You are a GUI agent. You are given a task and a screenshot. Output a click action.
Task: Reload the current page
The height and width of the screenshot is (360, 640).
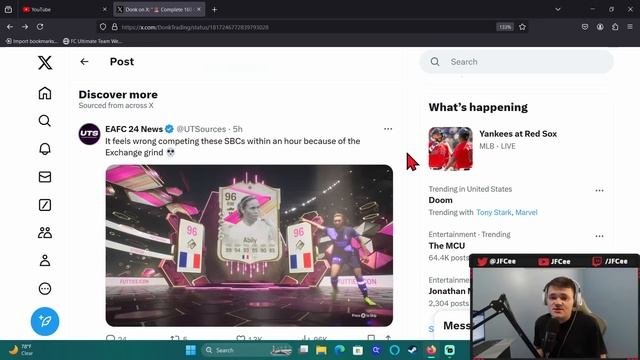tap(40, 27)
